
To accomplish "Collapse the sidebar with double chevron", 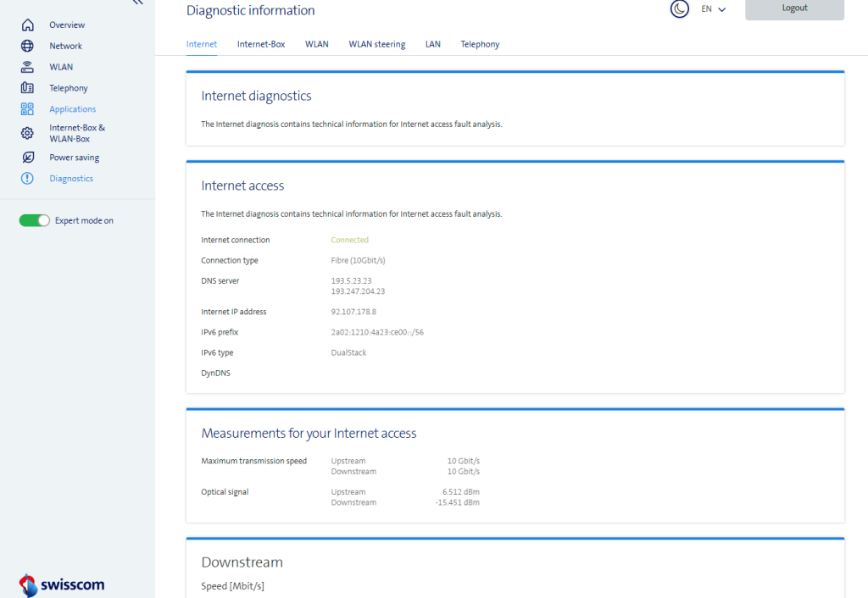I will (x=137, y=3).
